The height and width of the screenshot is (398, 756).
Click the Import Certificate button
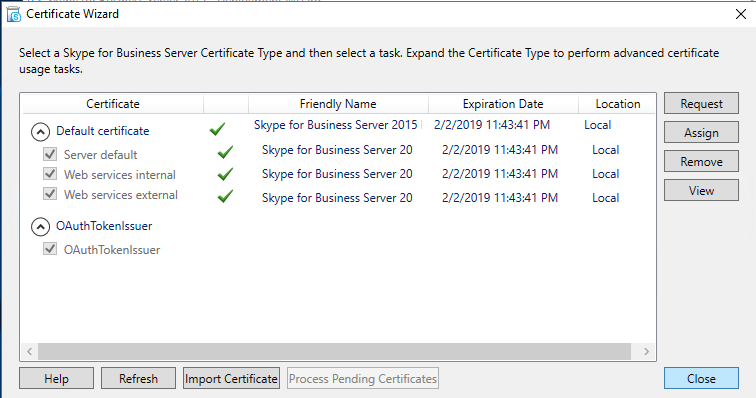pos(231,378)
